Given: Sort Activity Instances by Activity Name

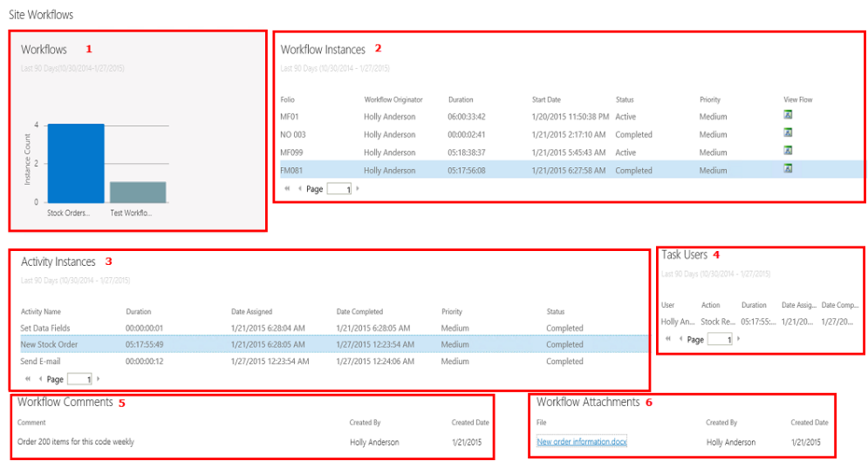Looking at the screenshot, I should tap(41, 311).
